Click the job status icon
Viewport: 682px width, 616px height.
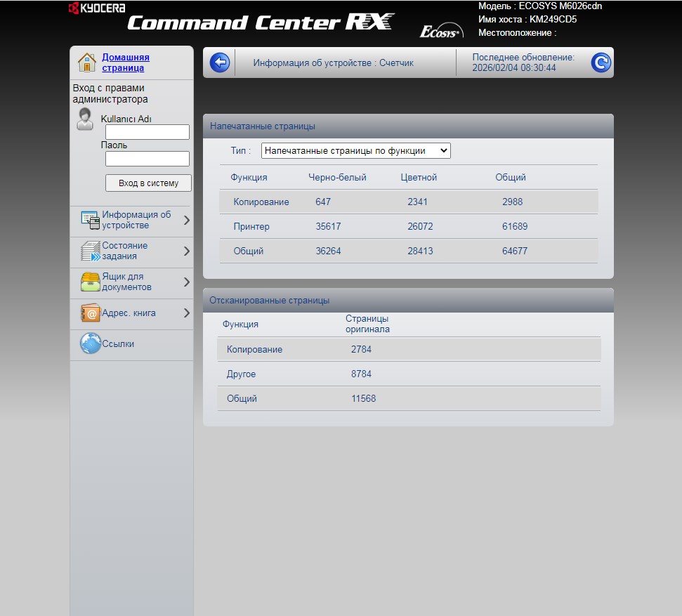pyautogui.click(x=91, y=251)
